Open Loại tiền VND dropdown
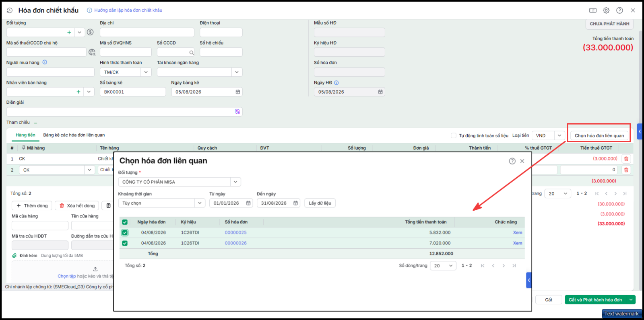This screenshot has width=644, height=320. pyautogui.click(x=559, y=136)
